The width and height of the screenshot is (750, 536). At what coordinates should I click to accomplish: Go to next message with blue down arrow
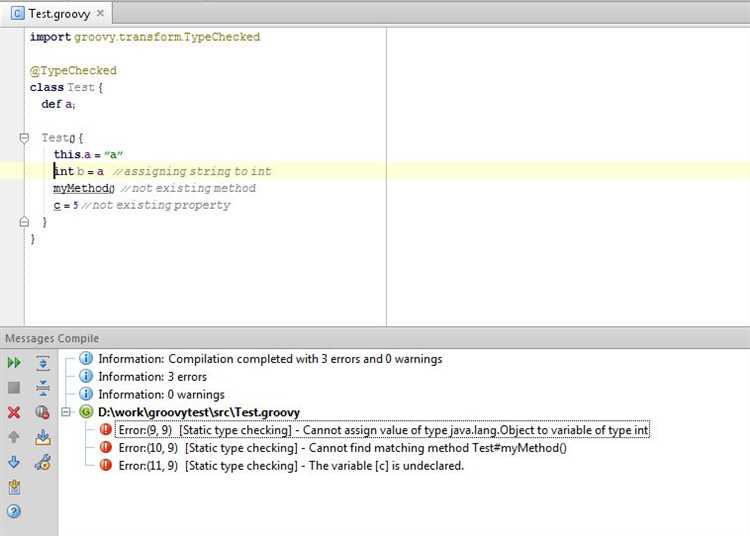(x=14, y=462)
